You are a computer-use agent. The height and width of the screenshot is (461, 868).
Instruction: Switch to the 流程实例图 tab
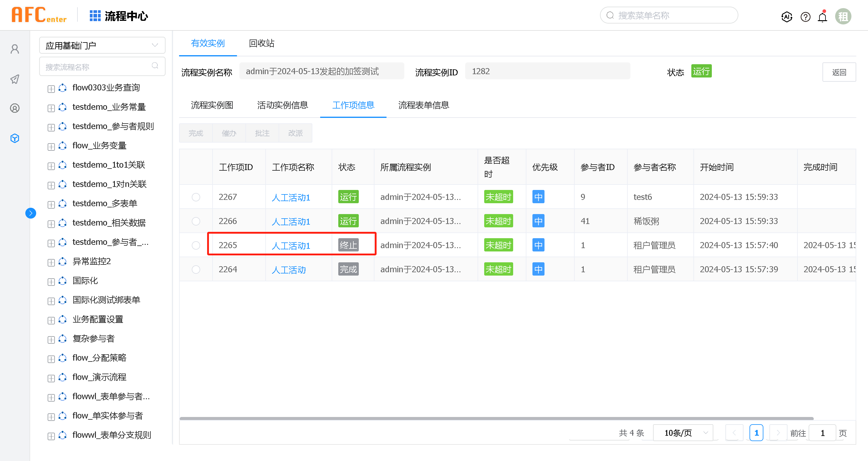point(212,105)
